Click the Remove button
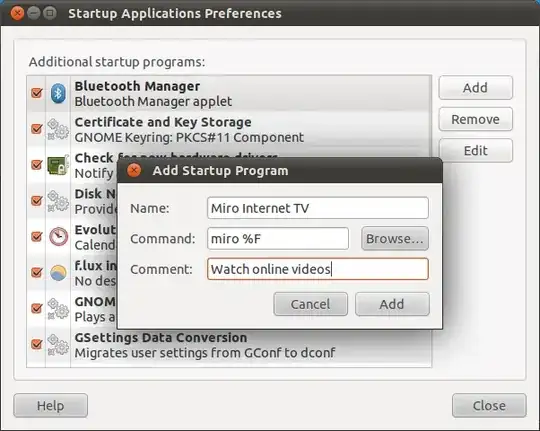 (475, 119)
